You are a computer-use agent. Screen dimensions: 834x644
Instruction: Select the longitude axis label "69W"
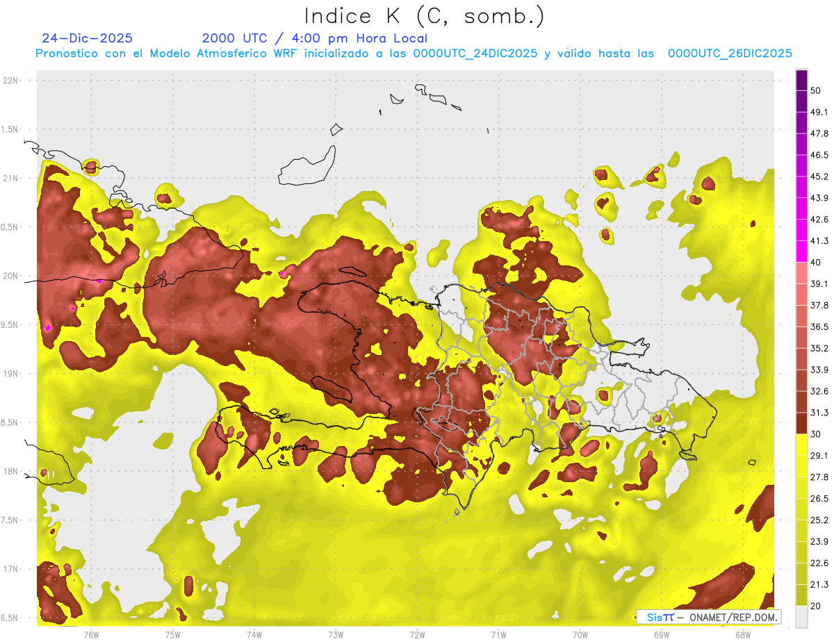point(662,635)
